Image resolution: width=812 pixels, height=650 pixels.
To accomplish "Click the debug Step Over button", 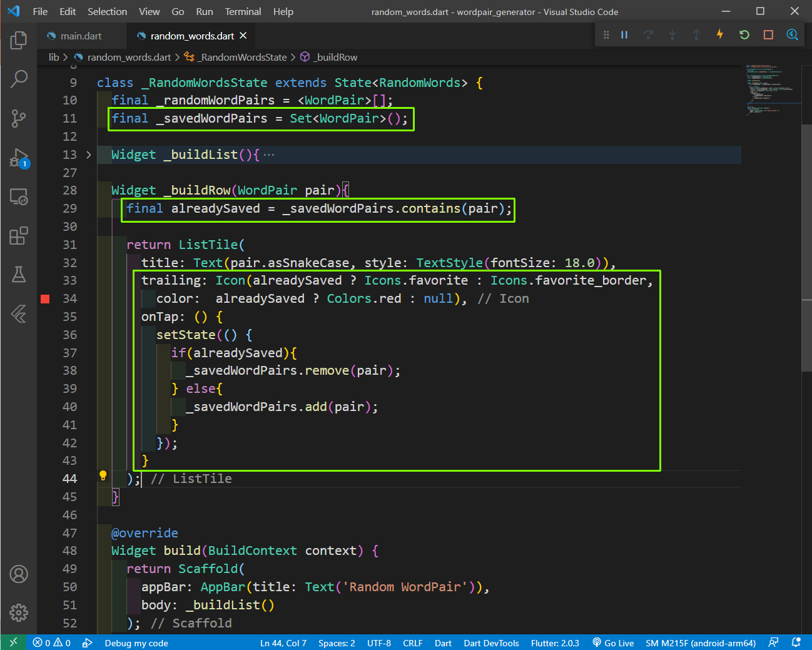I will [648, 35].
